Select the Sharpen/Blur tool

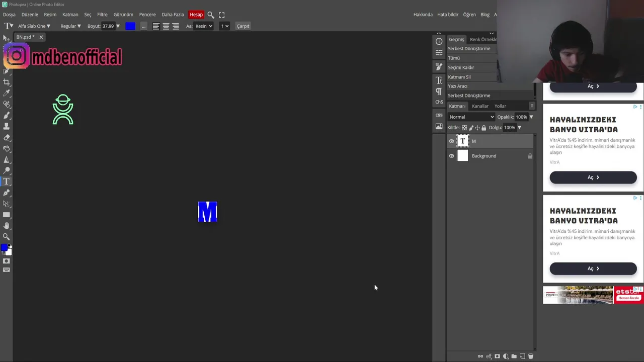click(7, 159)
